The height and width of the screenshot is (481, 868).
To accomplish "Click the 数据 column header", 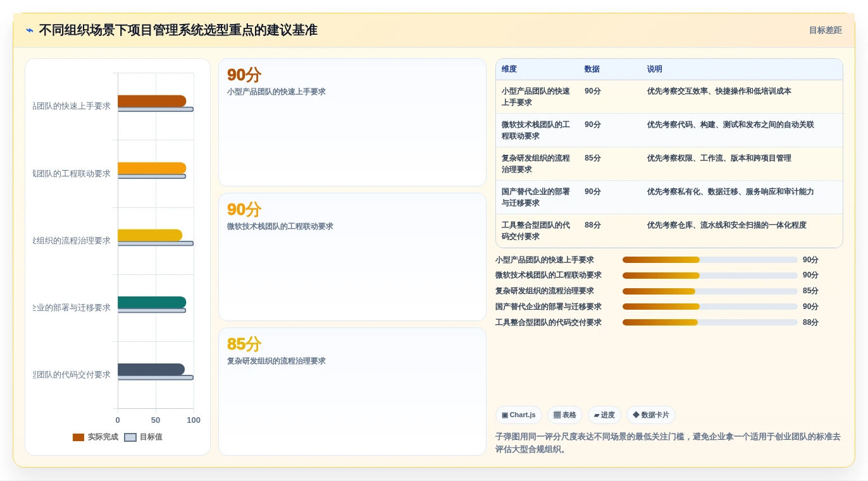I will (592, 70).
